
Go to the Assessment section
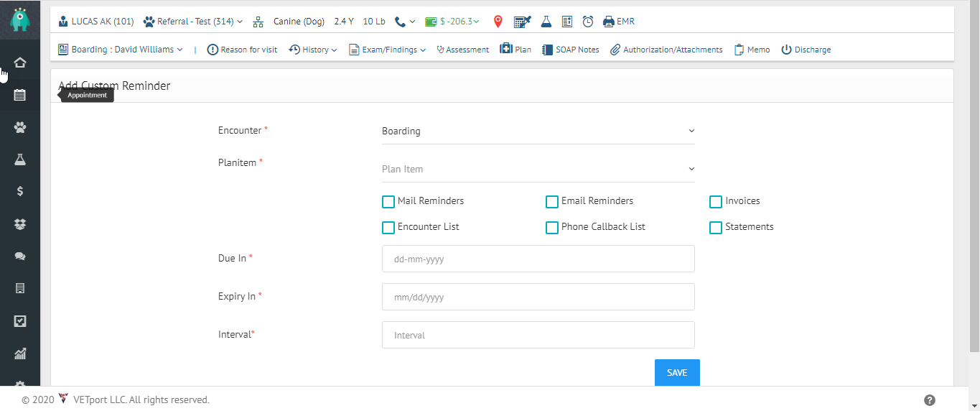coord(462,50)
